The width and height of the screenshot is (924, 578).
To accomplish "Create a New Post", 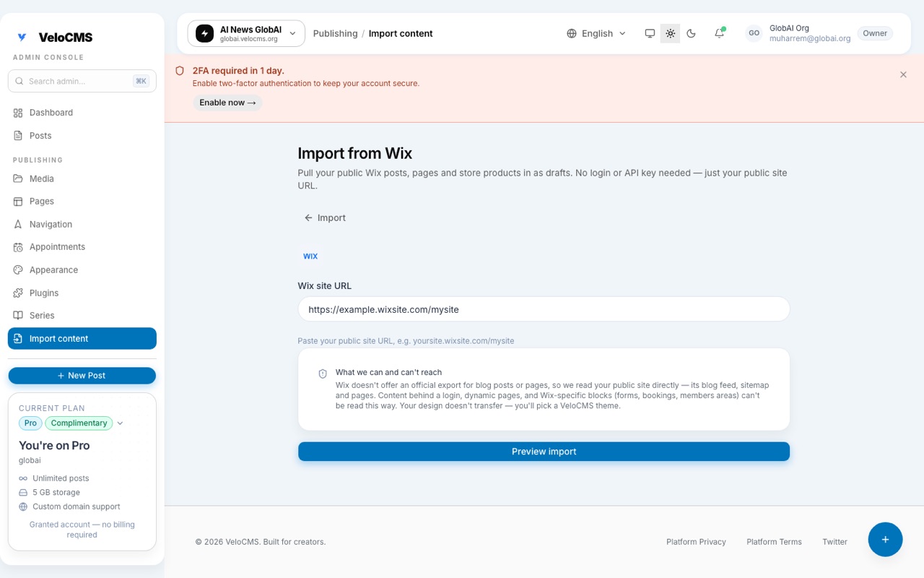I will tap(82, 376).
